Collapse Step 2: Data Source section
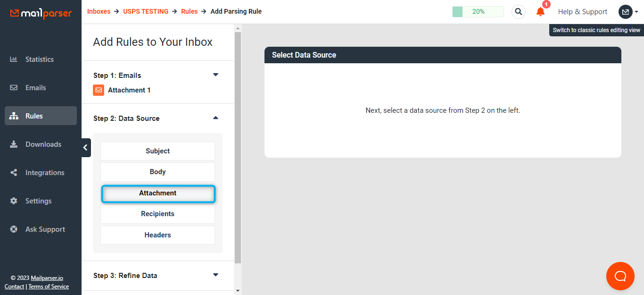 click(215, 118)
